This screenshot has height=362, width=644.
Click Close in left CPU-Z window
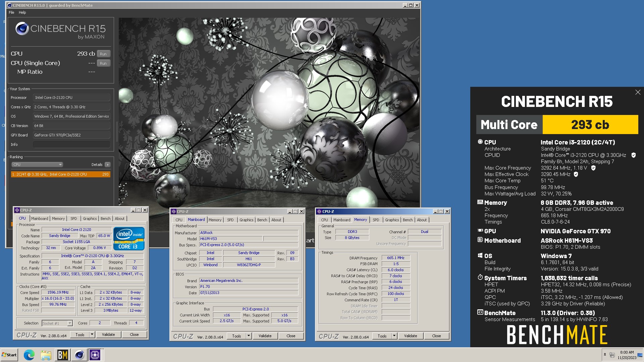click(x=134, y=335)
